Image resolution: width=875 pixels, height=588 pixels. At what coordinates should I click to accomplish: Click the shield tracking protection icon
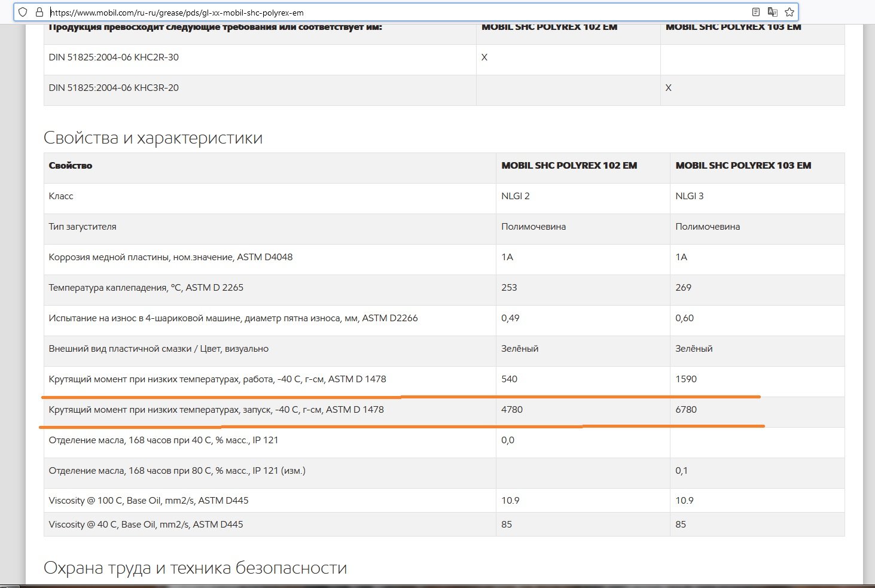pos(23,12)
